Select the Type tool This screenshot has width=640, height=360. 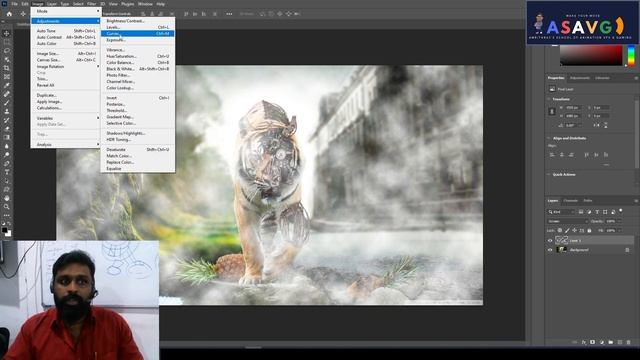click(x=7, y=172)
